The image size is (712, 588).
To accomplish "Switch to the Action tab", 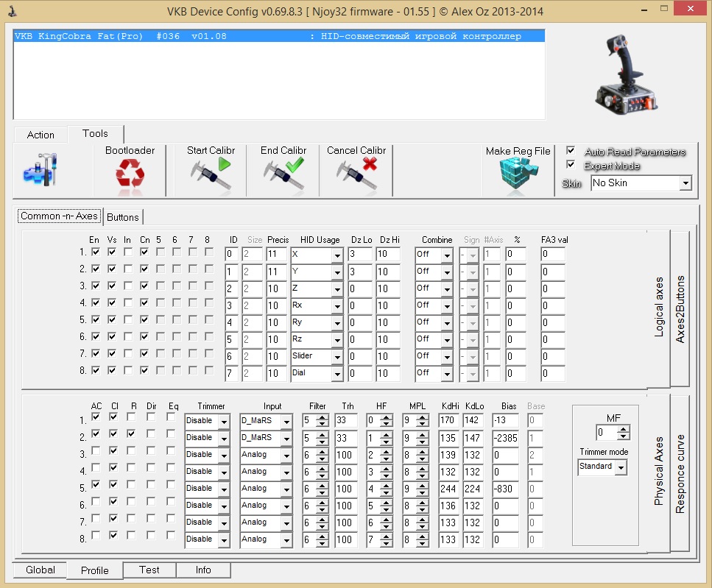I will (40, 135).
